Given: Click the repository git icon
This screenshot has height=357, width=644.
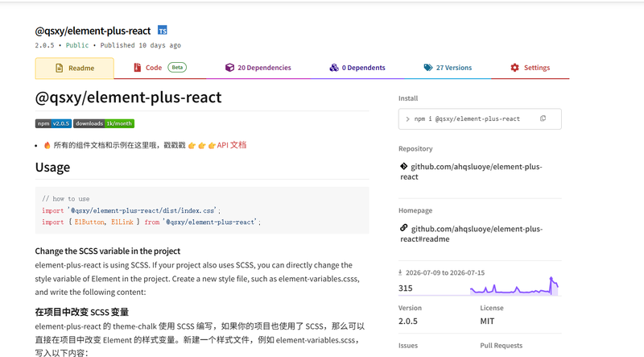Looking at the screenshot, I should [x=404, y=166].
